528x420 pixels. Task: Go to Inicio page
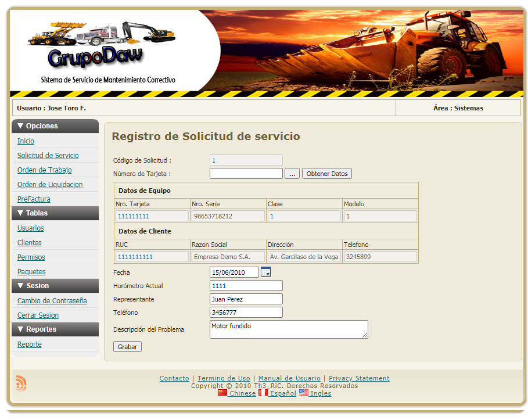coord(26,141)
